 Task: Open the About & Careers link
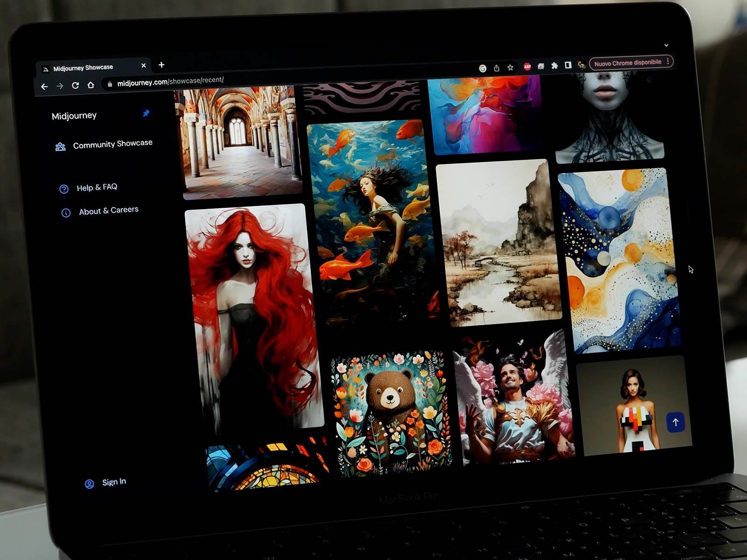108,210
